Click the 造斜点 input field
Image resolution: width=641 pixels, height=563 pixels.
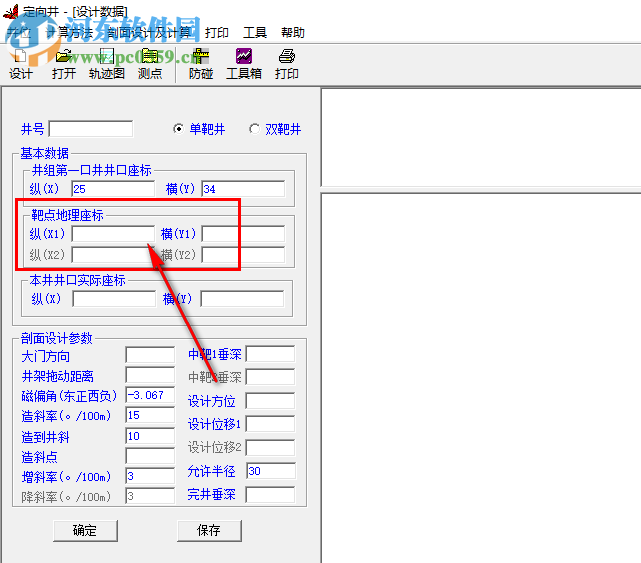[150, 456]
